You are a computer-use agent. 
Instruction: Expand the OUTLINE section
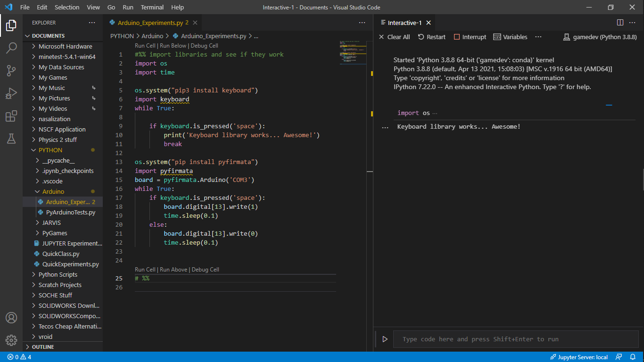(x=42, y=346)
